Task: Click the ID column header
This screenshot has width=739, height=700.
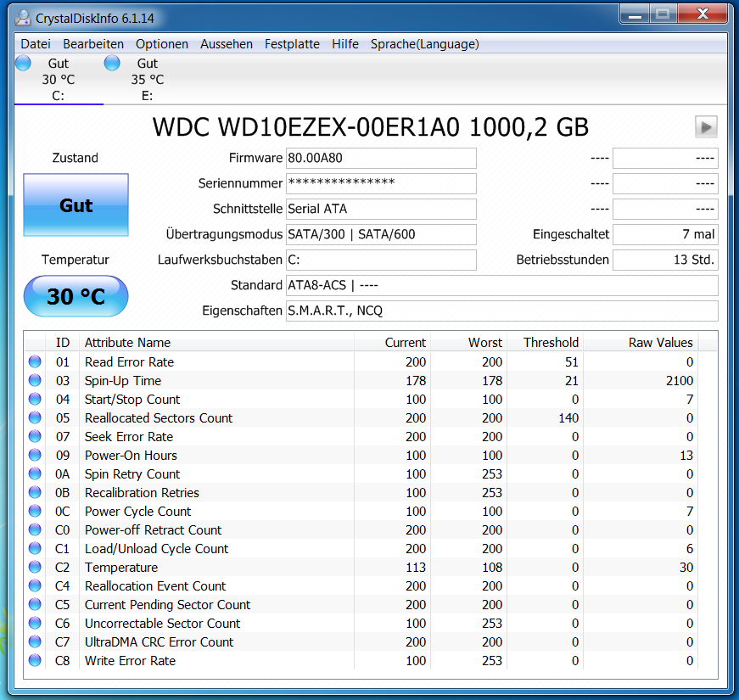Action: [63, 342]
